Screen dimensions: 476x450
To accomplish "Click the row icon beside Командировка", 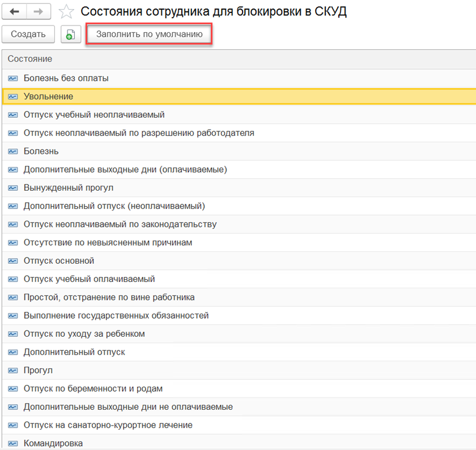I will 13,443.
